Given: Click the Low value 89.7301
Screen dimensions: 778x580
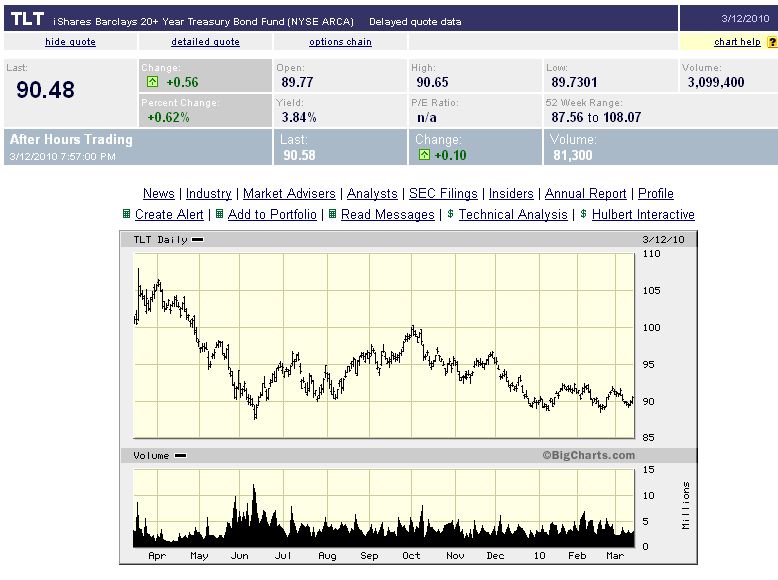Looking at the screenshot, I should point(574,82).
